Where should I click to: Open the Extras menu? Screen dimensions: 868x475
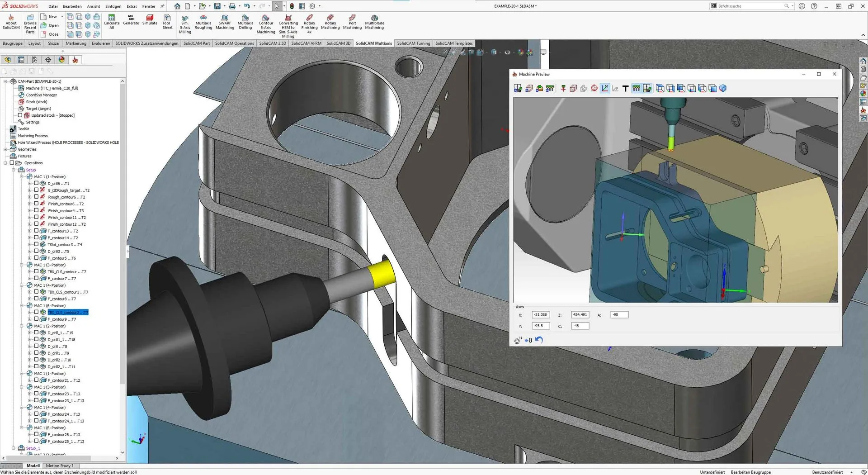click(x=132, y=6)
